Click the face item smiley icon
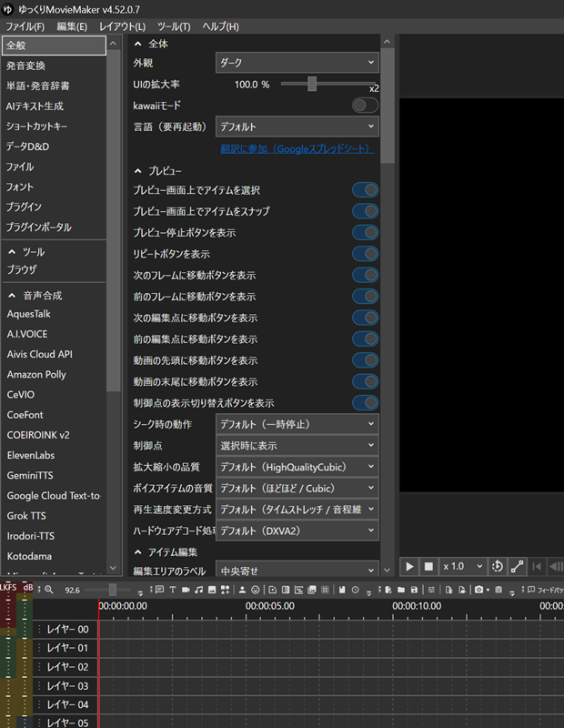 (x=256, y=590)
